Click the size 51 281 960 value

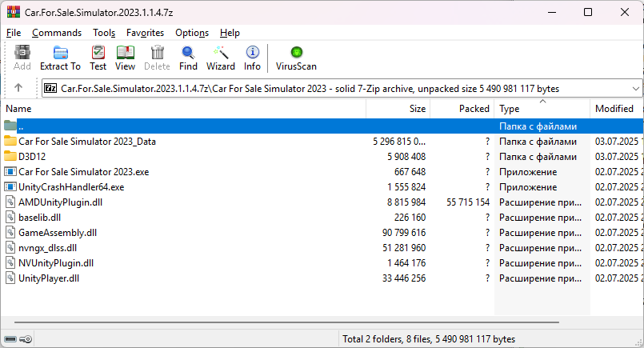coord(404,248)
